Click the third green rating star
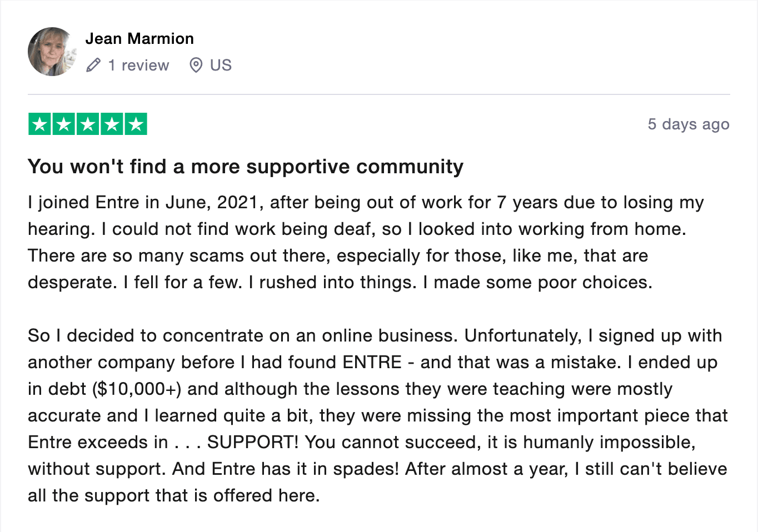 click(x=88, y=124)
